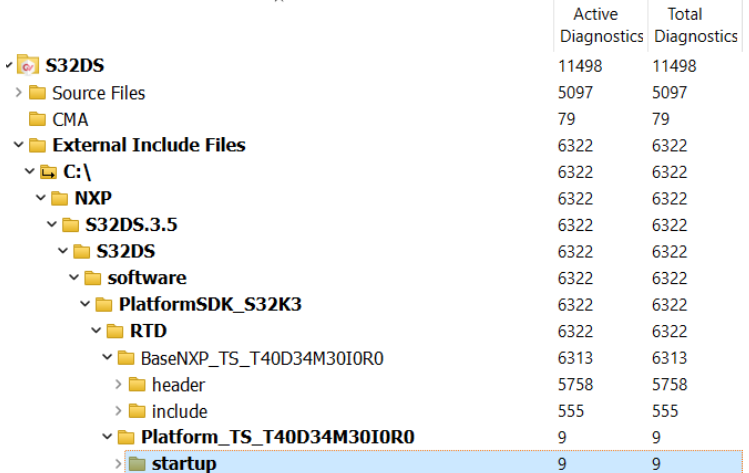Click the S32DS.3.5 folder icon

70,225
